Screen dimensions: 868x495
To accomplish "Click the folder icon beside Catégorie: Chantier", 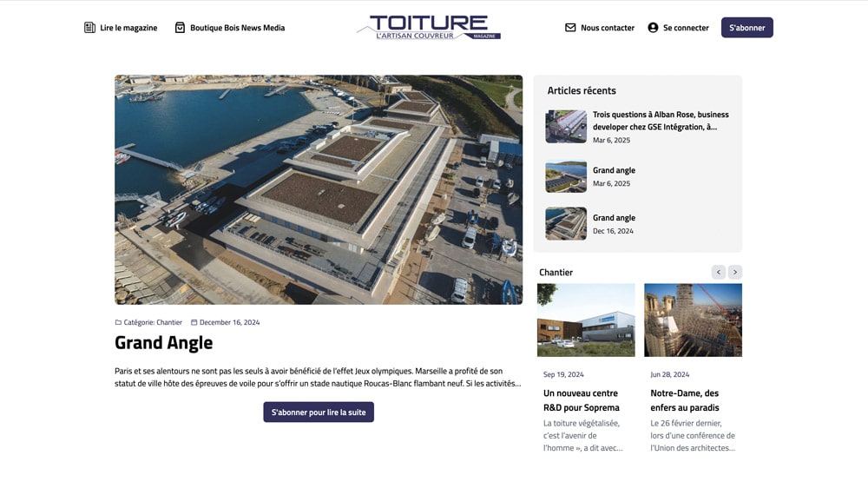I will (118, 322).
